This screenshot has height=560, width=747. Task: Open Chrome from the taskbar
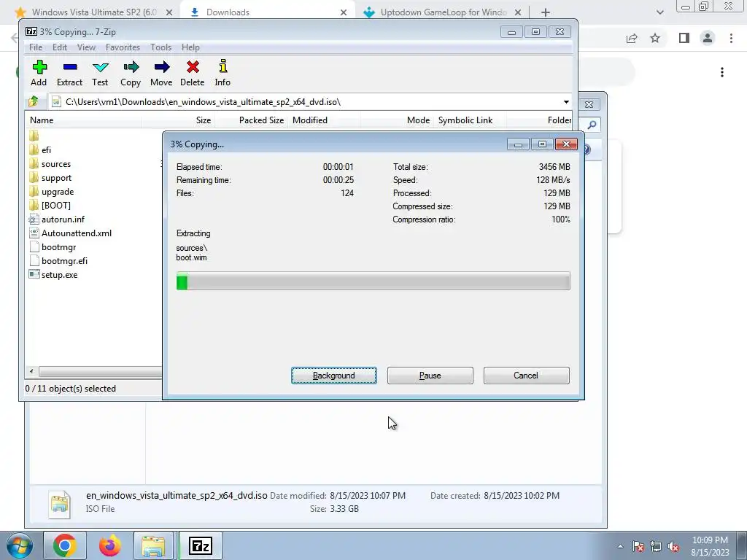(x=65, y=545)
